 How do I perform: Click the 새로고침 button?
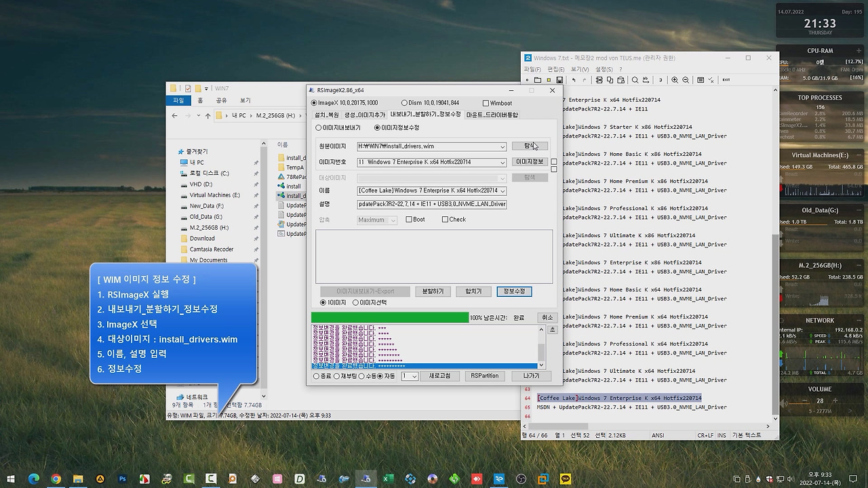pyautogui.click(x=439, y=376)
